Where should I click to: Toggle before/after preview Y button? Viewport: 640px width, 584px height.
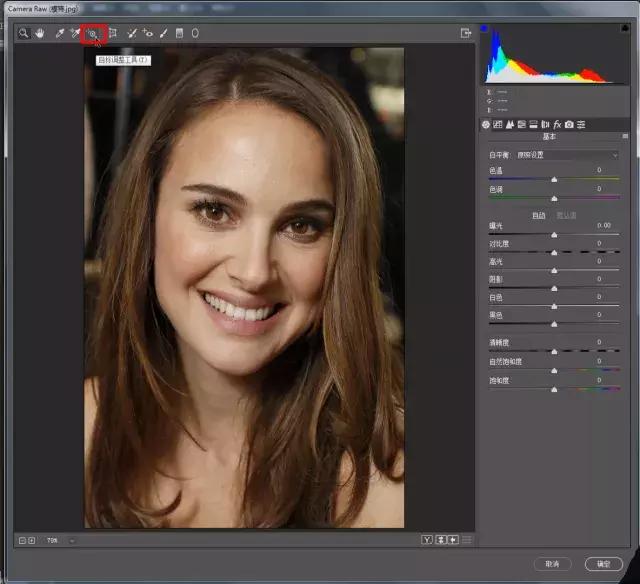[427, 540]
